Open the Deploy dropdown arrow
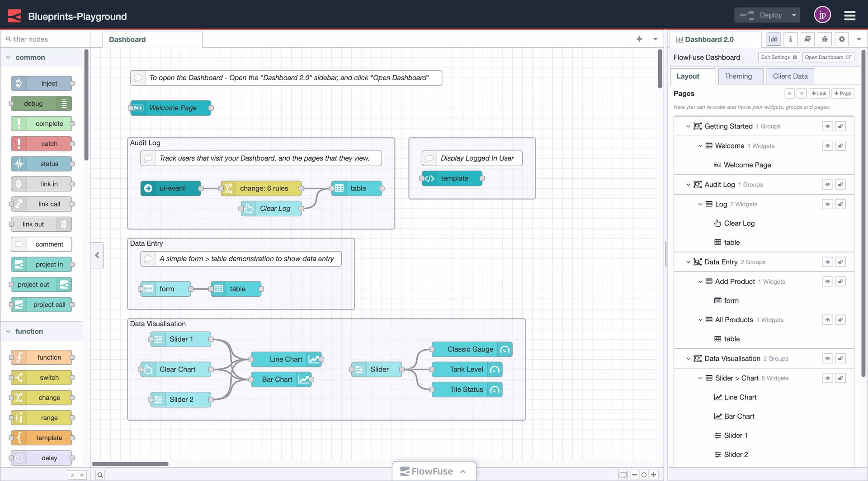 coord(793,14)
